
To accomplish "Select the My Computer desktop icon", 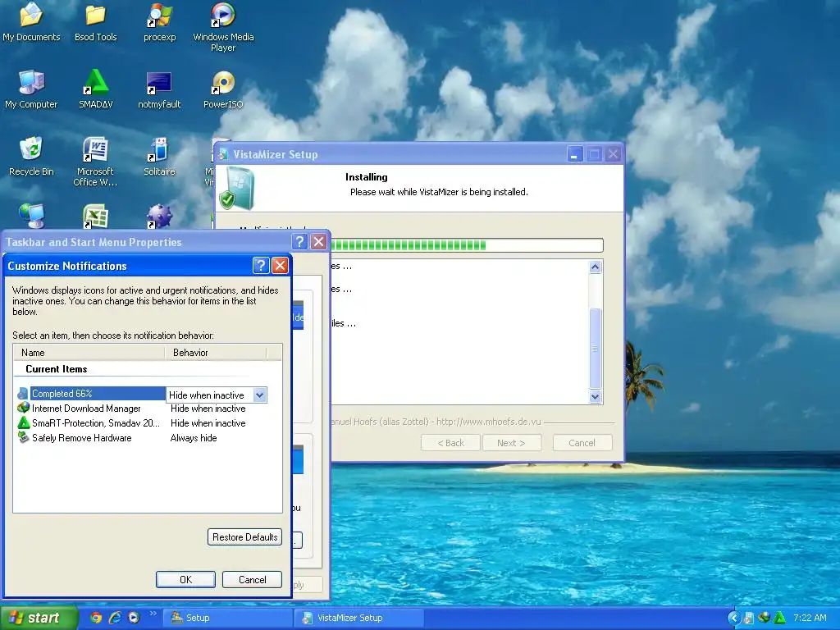I will tap(31, 89).
